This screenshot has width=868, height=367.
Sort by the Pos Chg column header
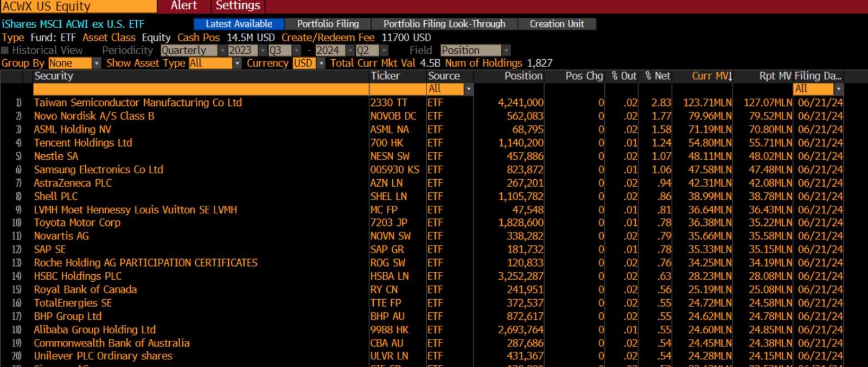[x=584, y=76]
